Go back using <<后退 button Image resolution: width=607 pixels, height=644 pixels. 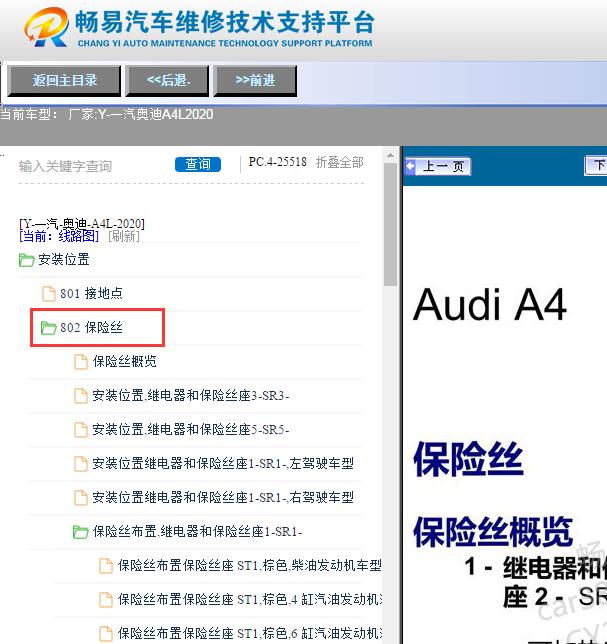pos(167,80)
